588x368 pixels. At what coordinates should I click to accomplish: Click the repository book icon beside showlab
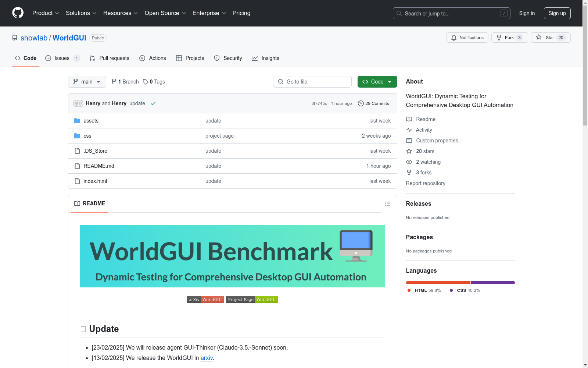click(x=15, y=38)
